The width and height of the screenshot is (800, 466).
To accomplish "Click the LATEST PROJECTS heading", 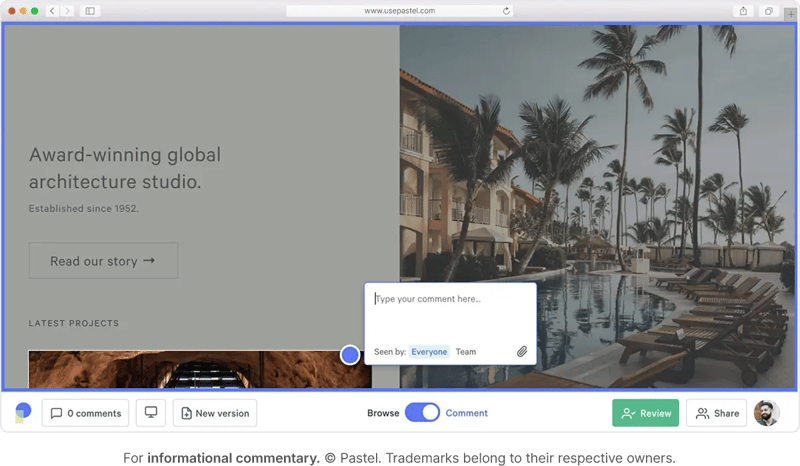I will [x=73, y=323].
